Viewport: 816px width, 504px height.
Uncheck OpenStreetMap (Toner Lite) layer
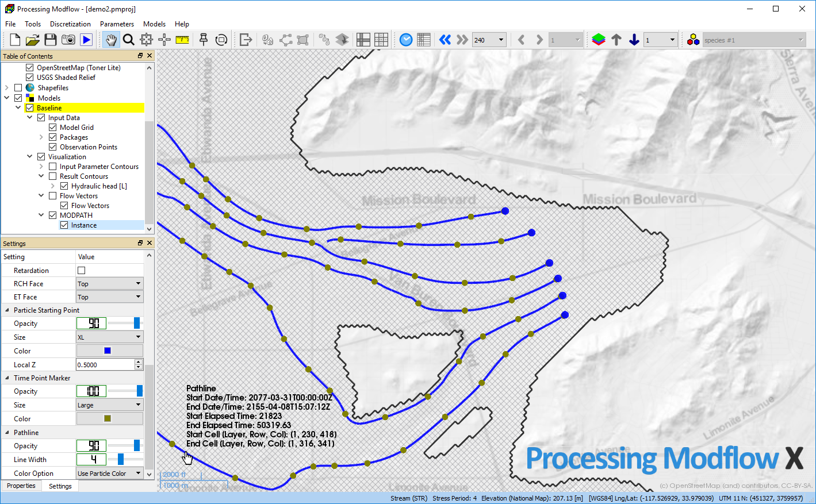[30, 68]
